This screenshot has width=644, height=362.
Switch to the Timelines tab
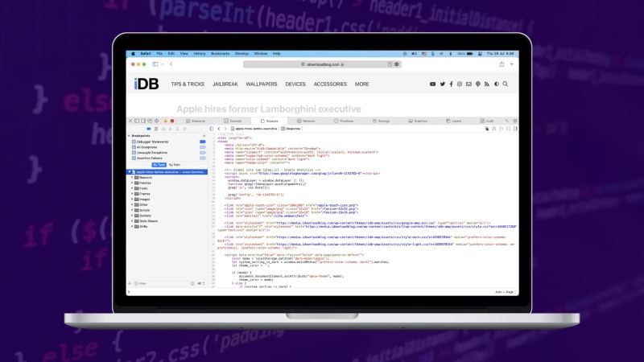pyautogui.click(x=344, y=121)
